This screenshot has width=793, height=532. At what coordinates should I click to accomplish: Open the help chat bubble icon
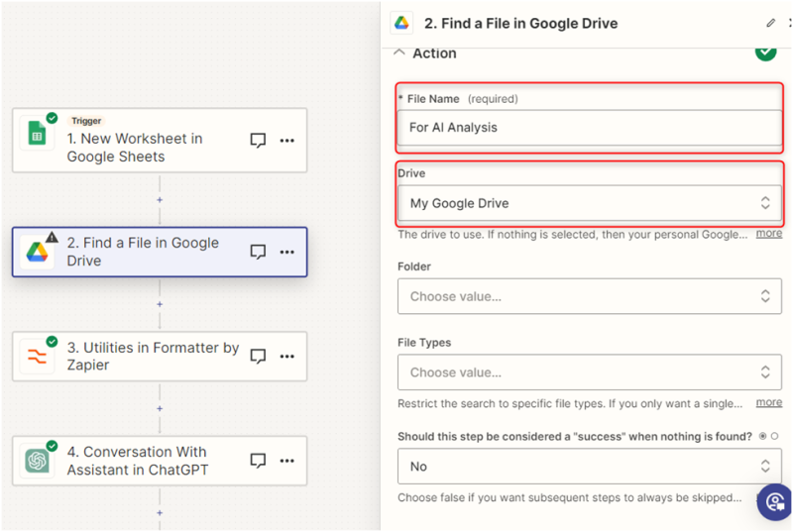(x=774, y=502)
